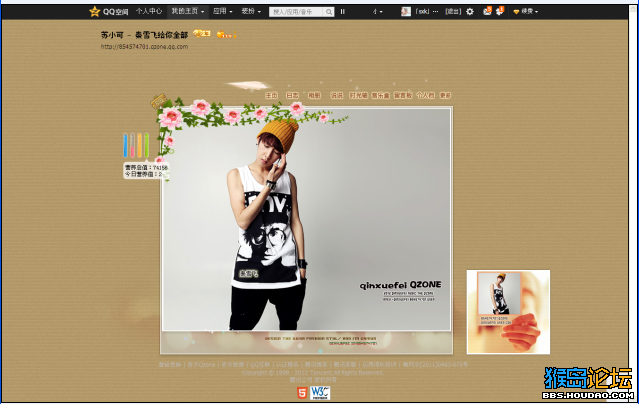Click the 官方Qzone footer link
The height and width of the screenshot is (404, 639).
tap(201, 364)
